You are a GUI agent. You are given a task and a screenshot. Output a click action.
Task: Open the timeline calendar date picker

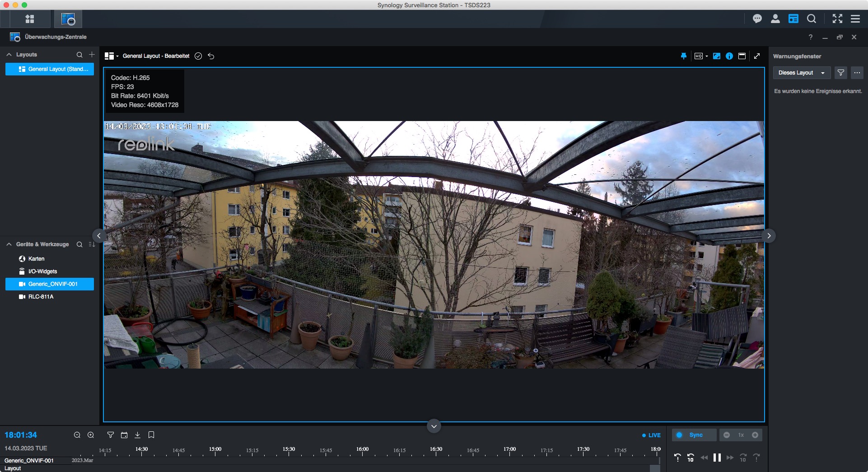pos(124,435)
